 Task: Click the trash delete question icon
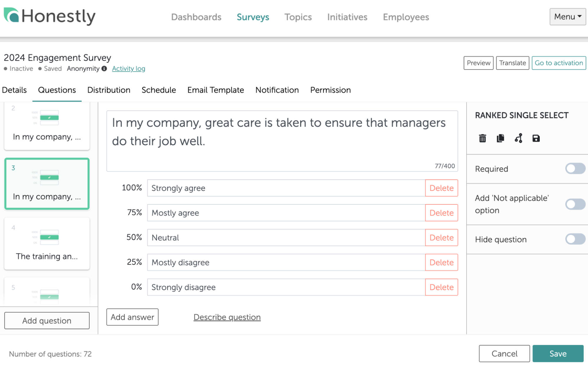(x=482, y=138)
